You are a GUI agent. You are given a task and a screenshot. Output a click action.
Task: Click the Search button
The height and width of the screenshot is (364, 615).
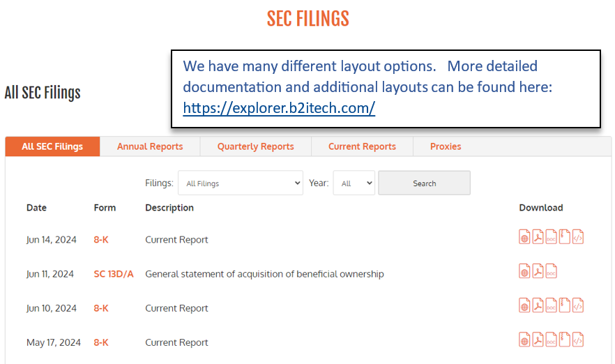(x=425, y=183)
